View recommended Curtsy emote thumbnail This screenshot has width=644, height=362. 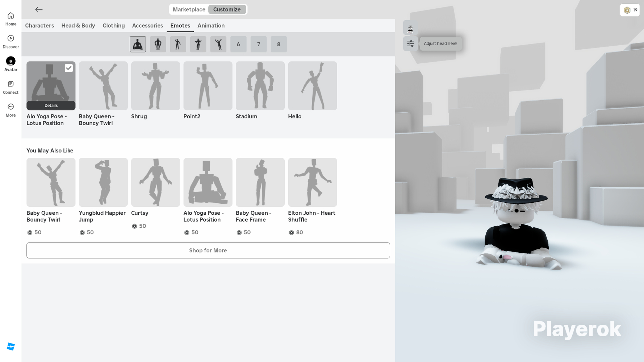pyautogui.click(x=156, y=182)
